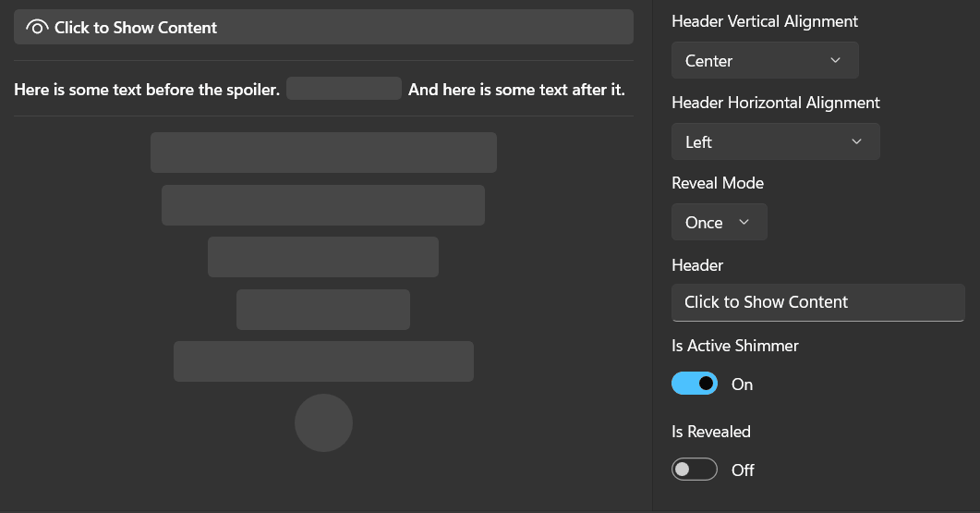Open the Header Vertical Alignment dropdown
This screenshot has height=513, width=980.
(765, 60)
